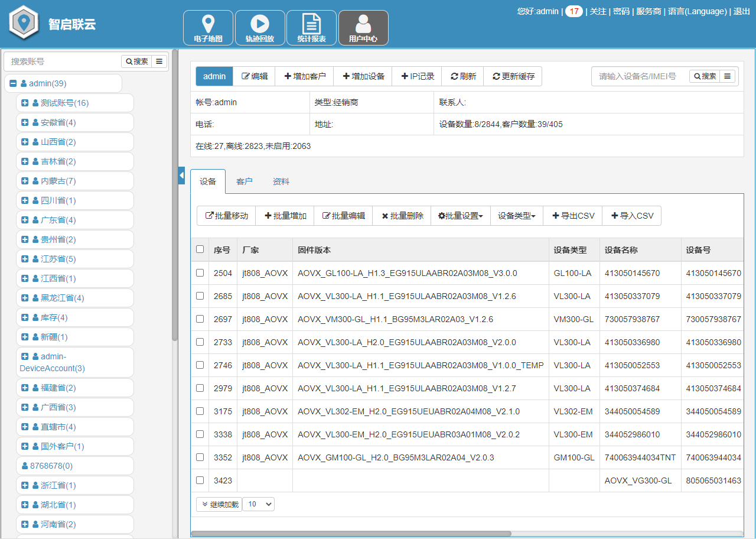This screenshot has width=756, height=539.
Task: Switch to the 资料 tab
Action: (280, 182)
